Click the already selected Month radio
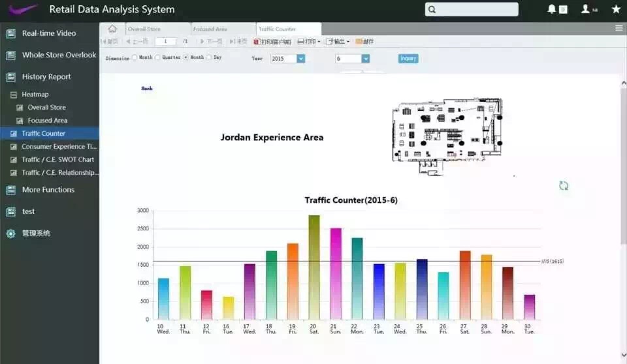Viewport: 627px width, 364px height. 185,57
